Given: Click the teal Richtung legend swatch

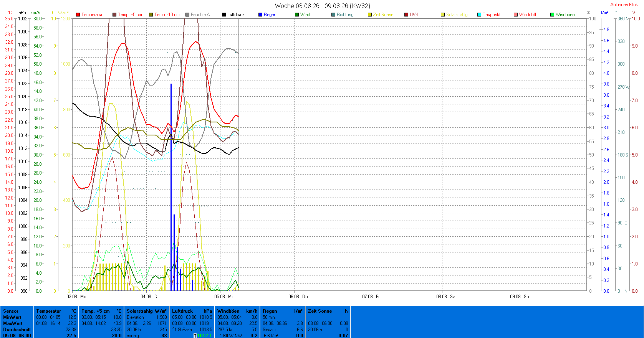Looking at the screenshot, I should tap(333, 15).
